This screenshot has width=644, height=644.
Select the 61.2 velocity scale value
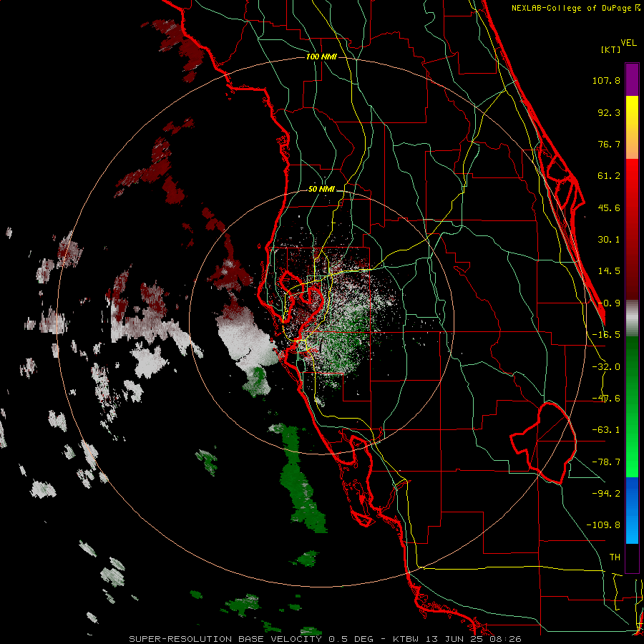(609, 176)
